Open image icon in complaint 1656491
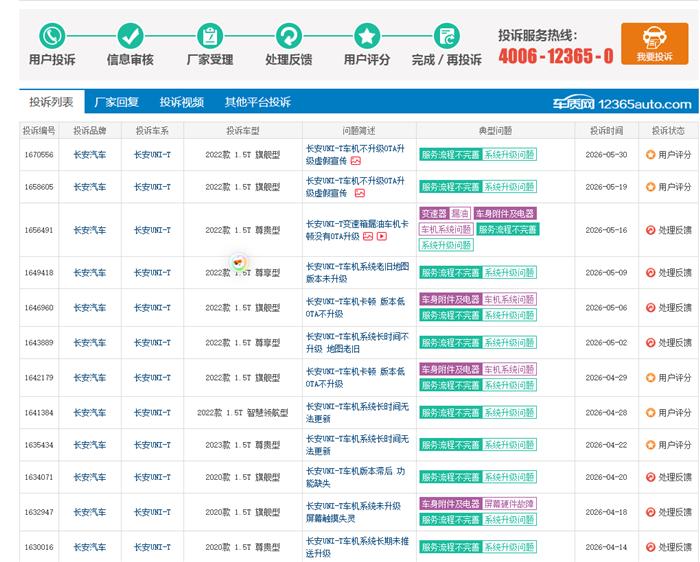The height and width of the screenshot is (562, 700). [368, 237]
